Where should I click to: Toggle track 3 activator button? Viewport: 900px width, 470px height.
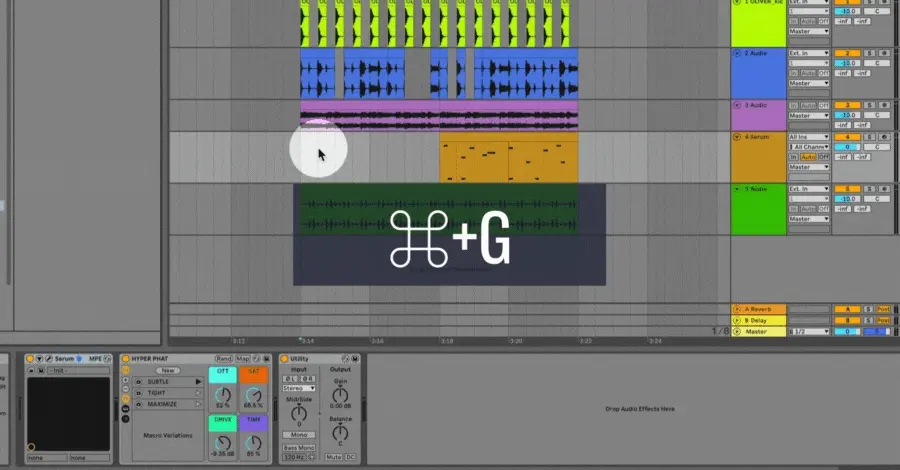[847, 105]
